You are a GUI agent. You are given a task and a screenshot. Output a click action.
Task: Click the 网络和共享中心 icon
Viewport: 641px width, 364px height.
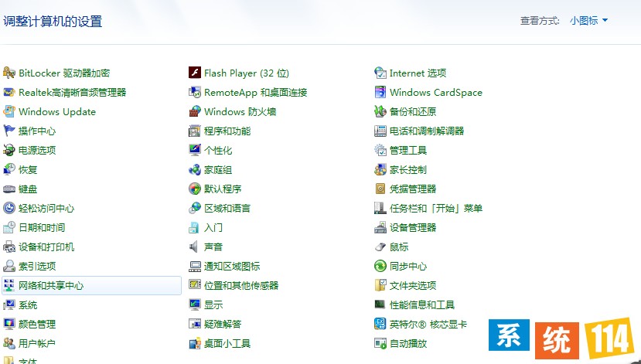click(x=9, y=285)
